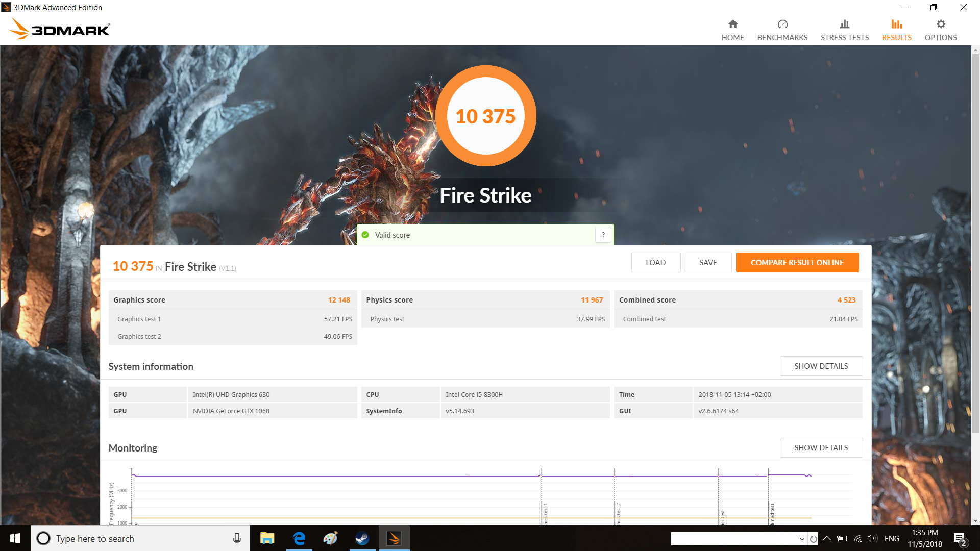
Task: Click the volume speaker tray icon
Action: pyautogui.click(x=872, y=538)
